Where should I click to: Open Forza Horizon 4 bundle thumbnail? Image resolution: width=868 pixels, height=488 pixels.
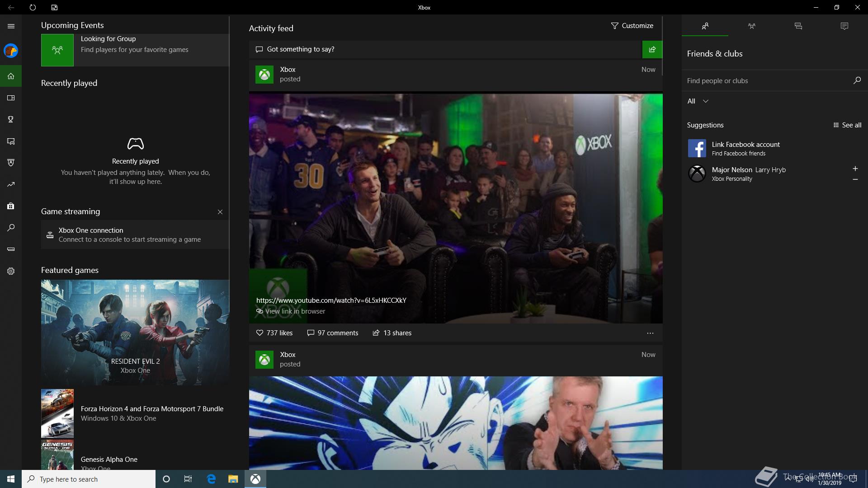coord(57,413)
